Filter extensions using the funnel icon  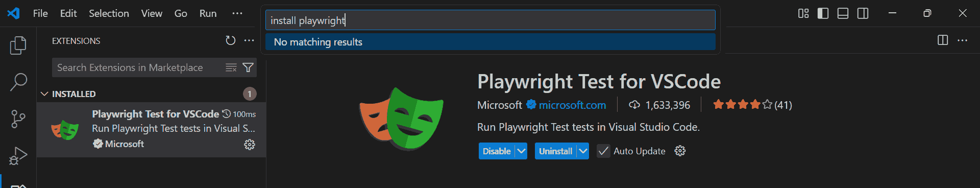248,67
